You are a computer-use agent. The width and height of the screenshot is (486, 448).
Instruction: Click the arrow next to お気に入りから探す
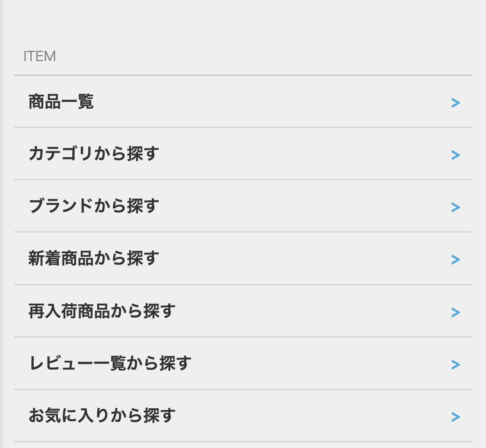[455, 417]
